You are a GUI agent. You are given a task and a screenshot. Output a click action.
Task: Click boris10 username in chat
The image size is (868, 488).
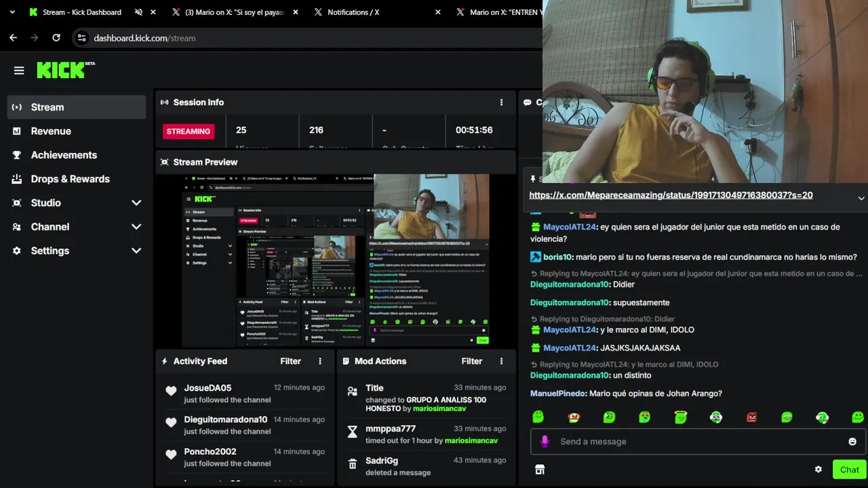click(558, 257)
